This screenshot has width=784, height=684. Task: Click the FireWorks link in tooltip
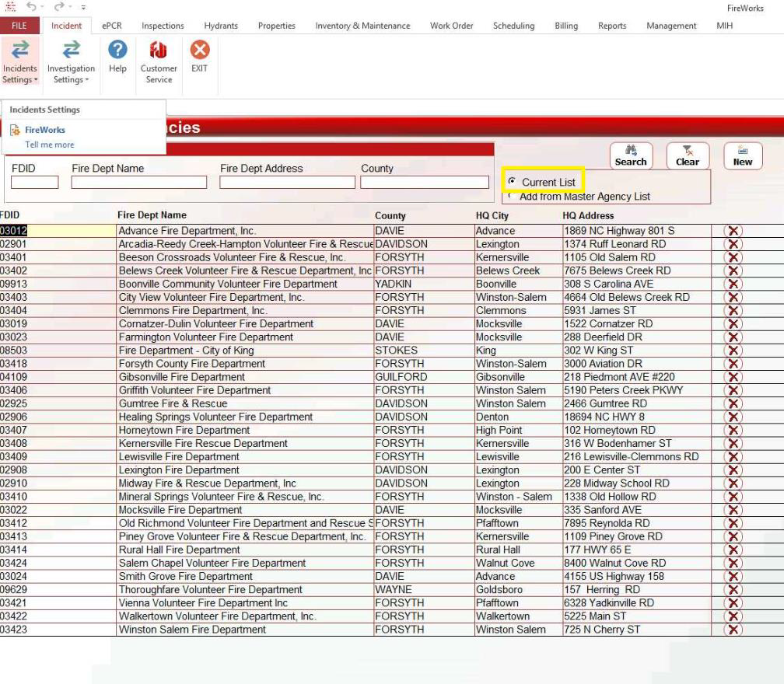point(45,130)
